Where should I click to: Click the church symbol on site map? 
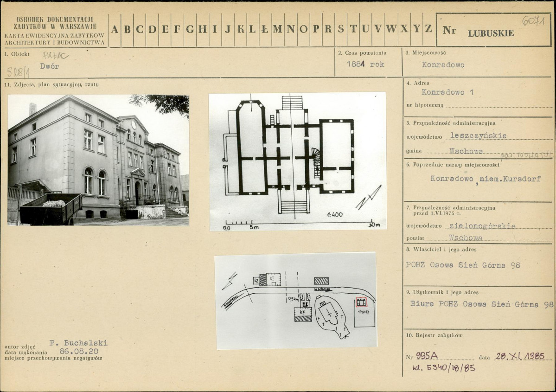point(329,313)
